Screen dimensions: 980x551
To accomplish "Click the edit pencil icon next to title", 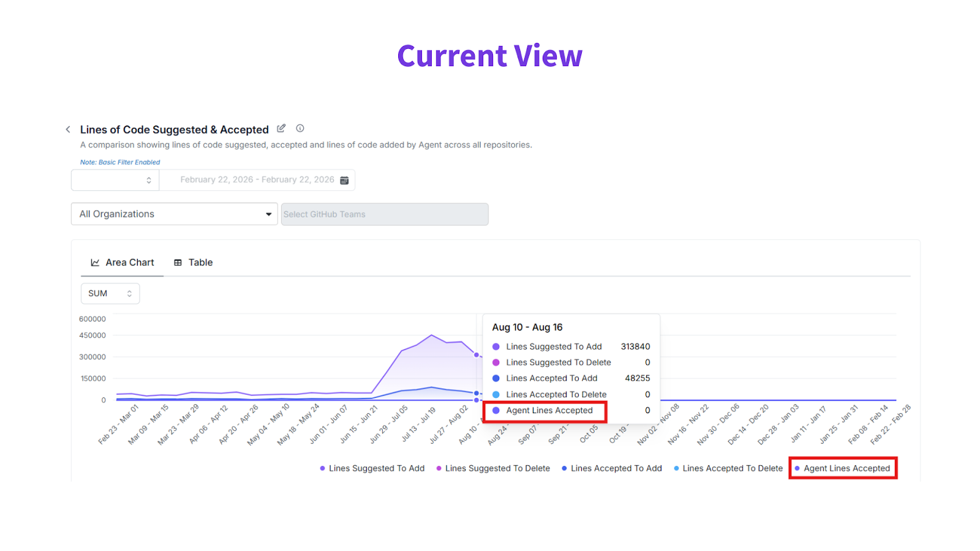I will 281,129.
